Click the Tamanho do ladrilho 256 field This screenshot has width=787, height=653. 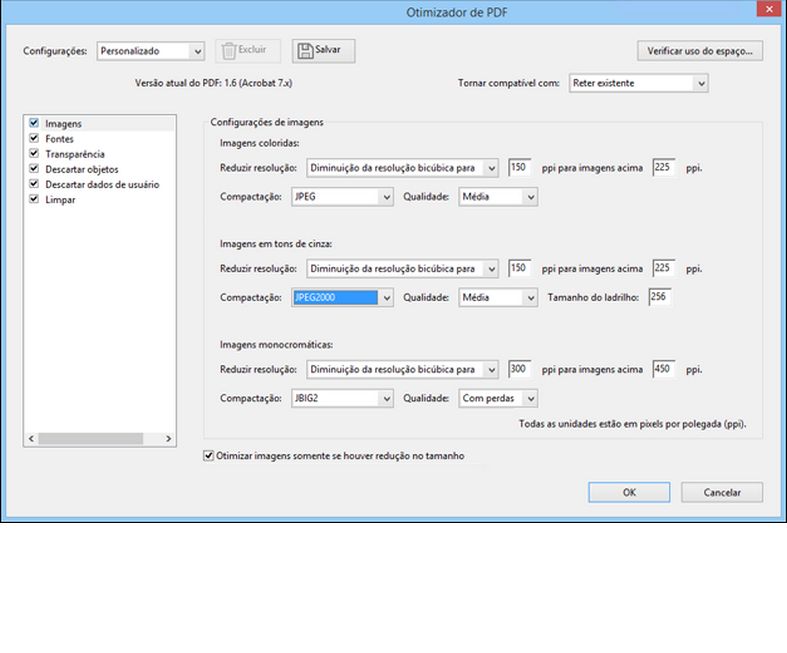660,297
